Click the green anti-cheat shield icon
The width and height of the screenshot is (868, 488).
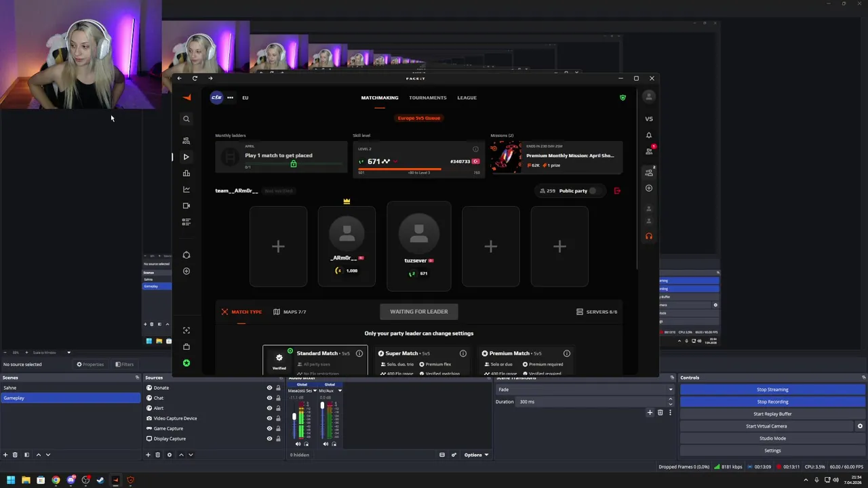tap(623, 98)
